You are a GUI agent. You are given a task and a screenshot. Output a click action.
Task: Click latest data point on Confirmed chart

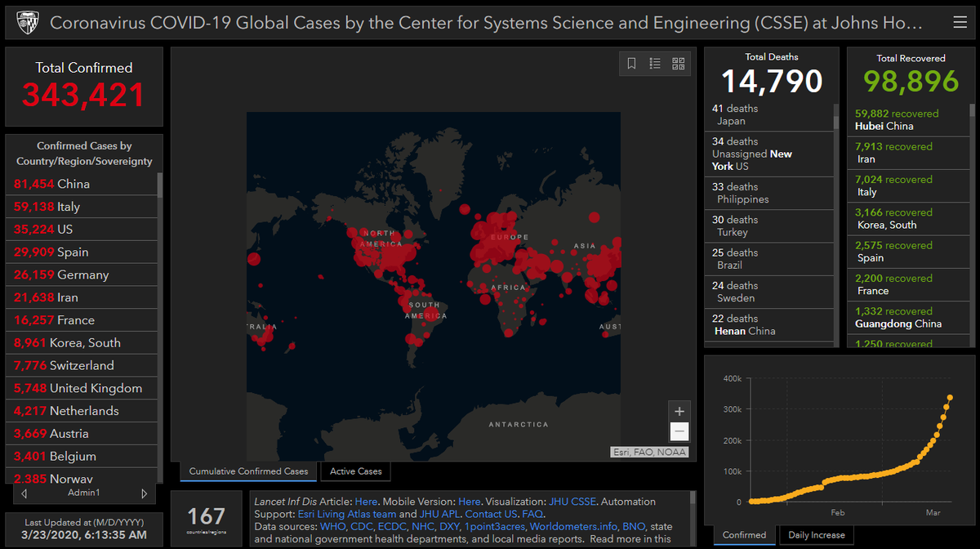click(x=950, y=398)
